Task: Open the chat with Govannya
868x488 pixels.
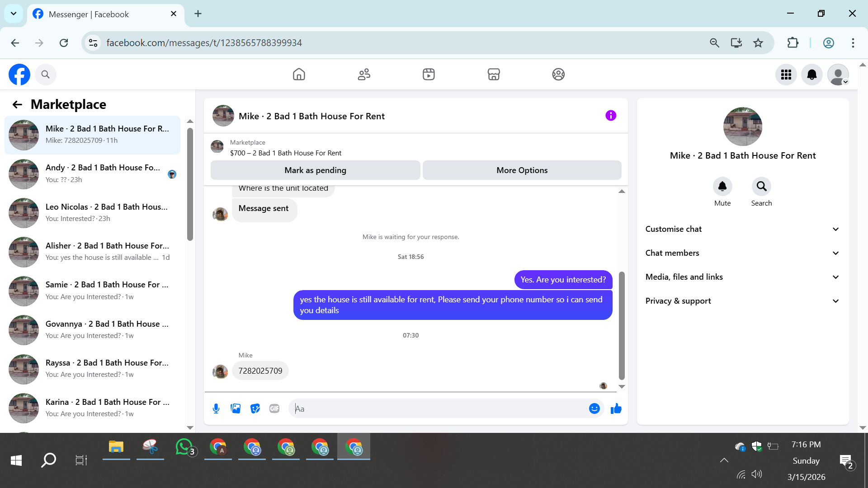Action: 92,330
